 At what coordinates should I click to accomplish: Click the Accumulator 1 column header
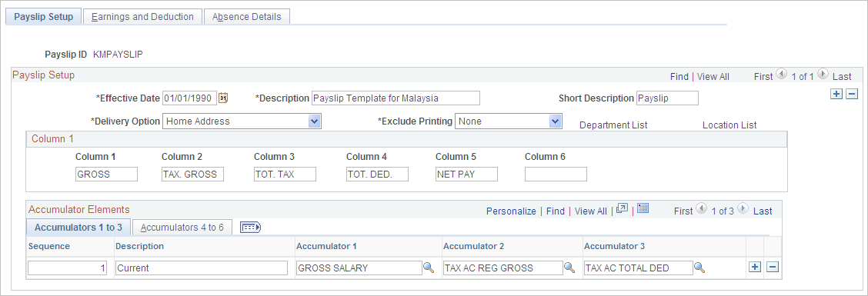pyautogui.click(x=326, y=246)
